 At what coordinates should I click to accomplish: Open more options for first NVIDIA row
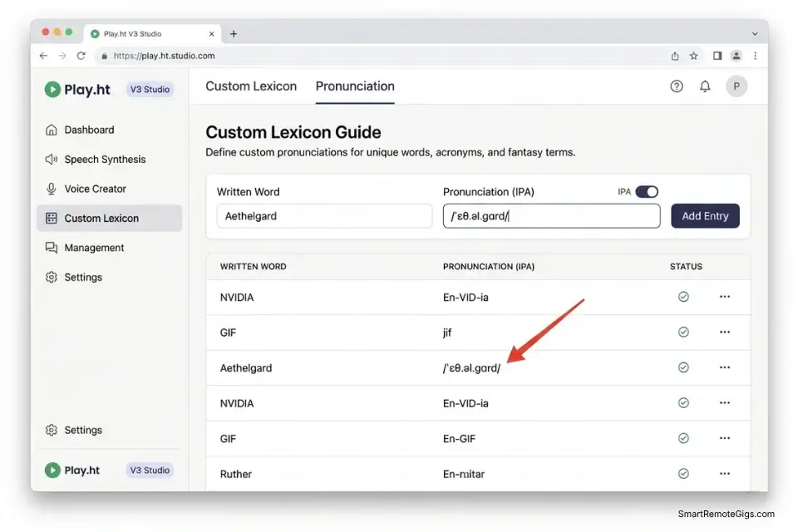[x=725, y=297]
